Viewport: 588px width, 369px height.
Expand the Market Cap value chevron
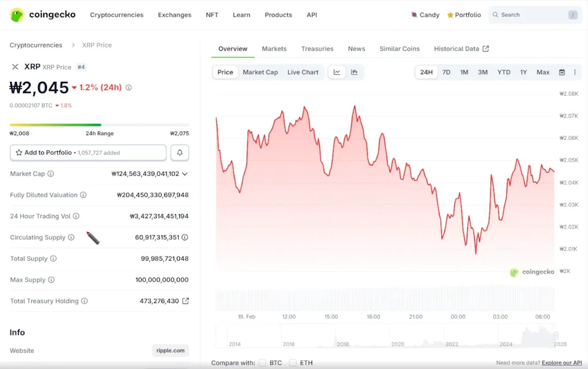point(185,174)
